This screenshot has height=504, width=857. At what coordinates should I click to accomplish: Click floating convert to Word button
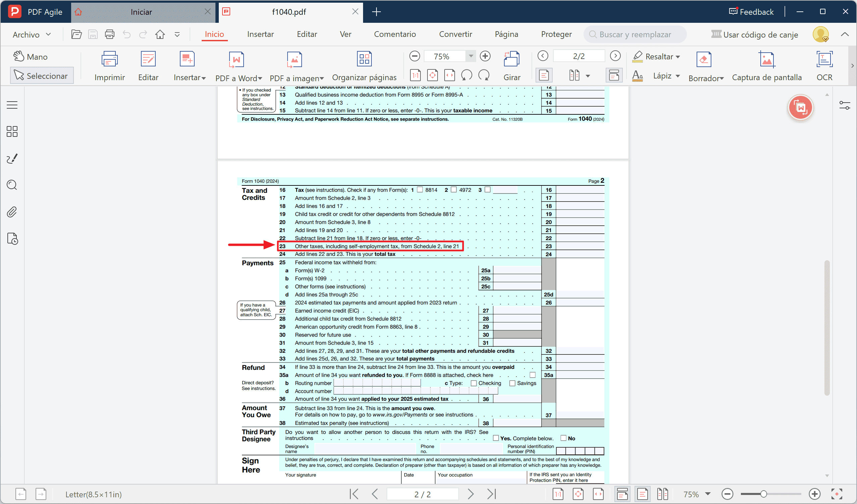point(800,108)
